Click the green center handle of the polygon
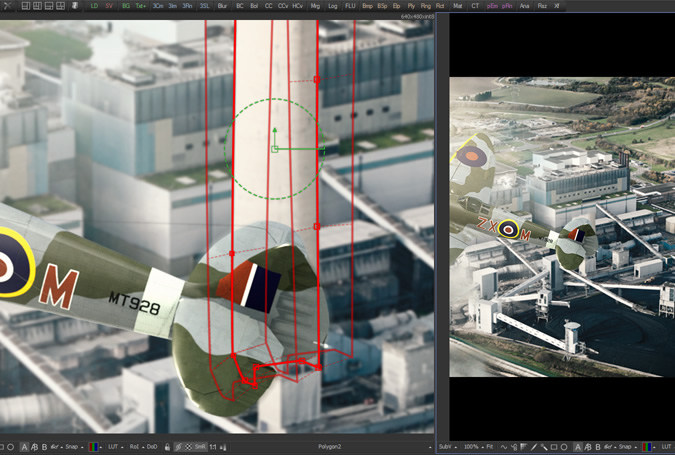Image resolution: width=675 pixels, height=455 pixels. coord(275,149)
